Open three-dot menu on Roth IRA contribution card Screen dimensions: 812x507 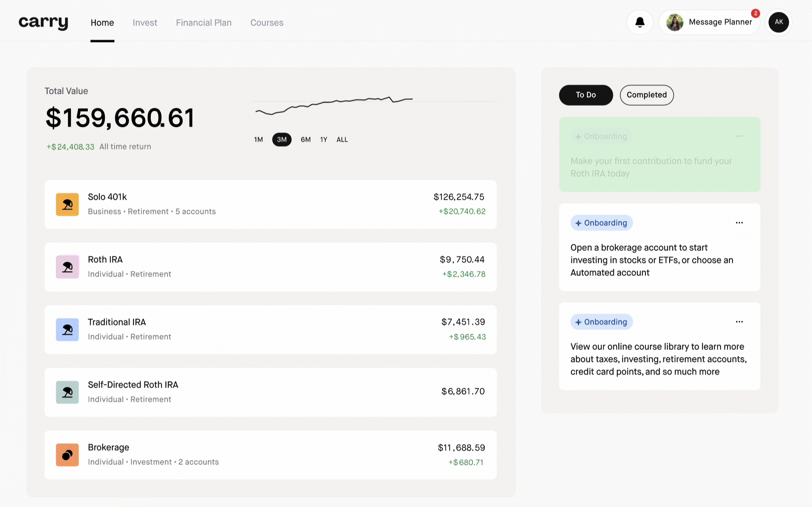(739, 136)
